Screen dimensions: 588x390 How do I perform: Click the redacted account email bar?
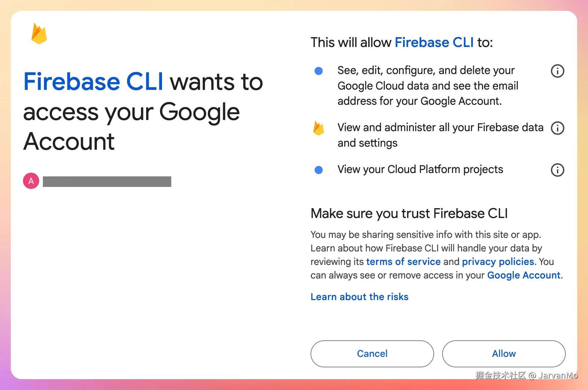107,181
